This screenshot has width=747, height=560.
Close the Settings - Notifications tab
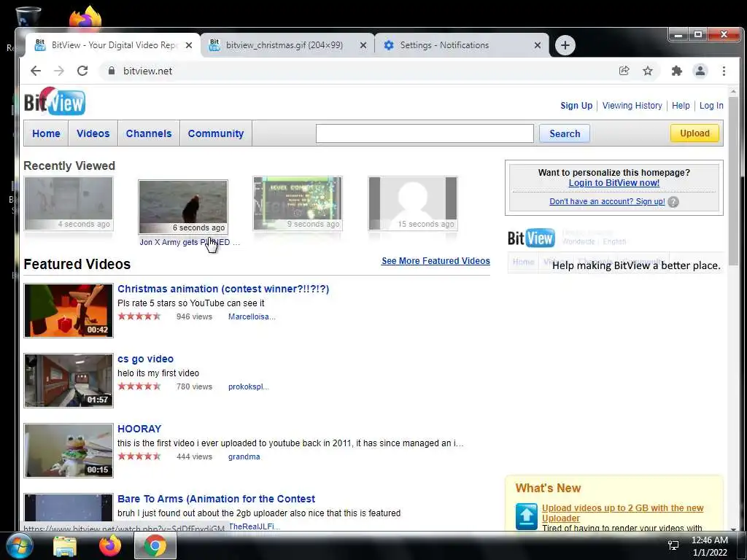538,45
